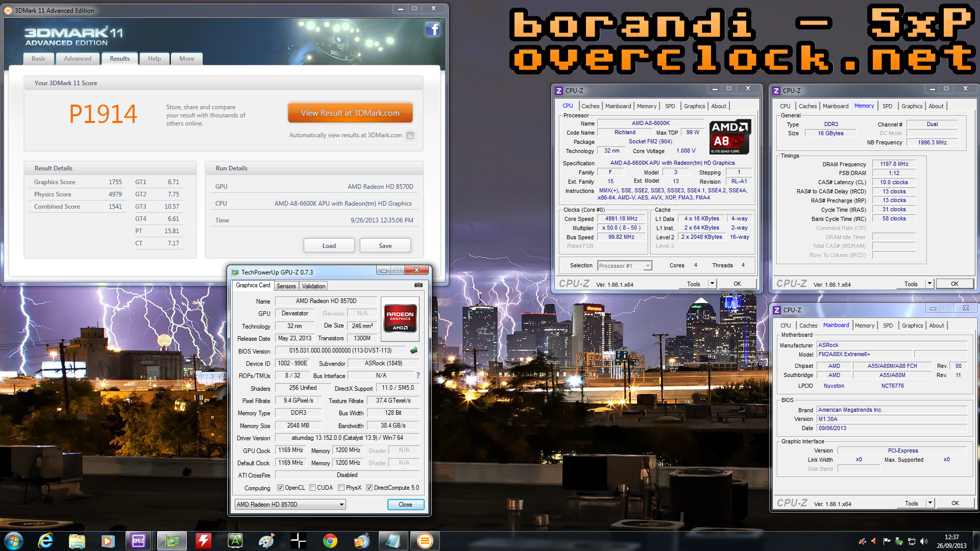Viewport: 980px width, 551px height.
Task: Click the GPU-Z graphics card taskbar icon
Action: (172, 541)
